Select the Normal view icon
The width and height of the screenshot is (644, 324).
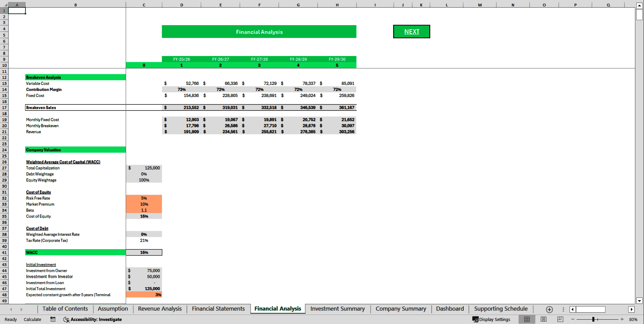pyautogui.click(x=527, y=319)
